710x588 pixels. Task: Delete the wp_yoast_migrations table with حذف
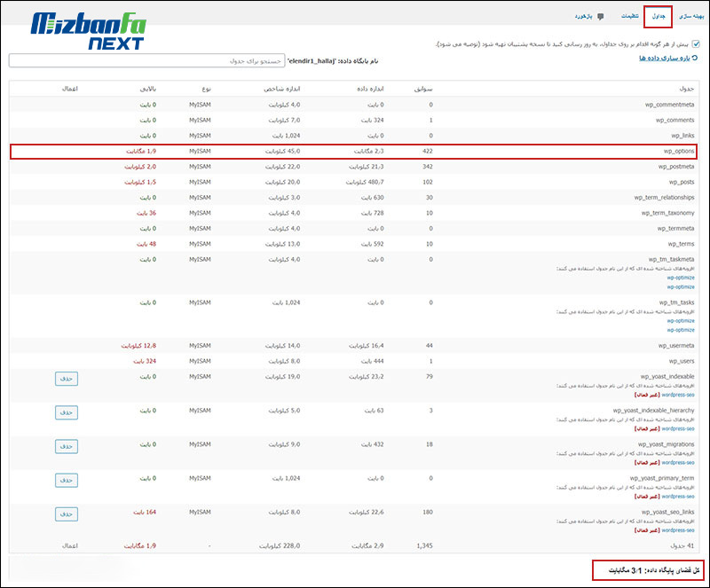point(67,447)
